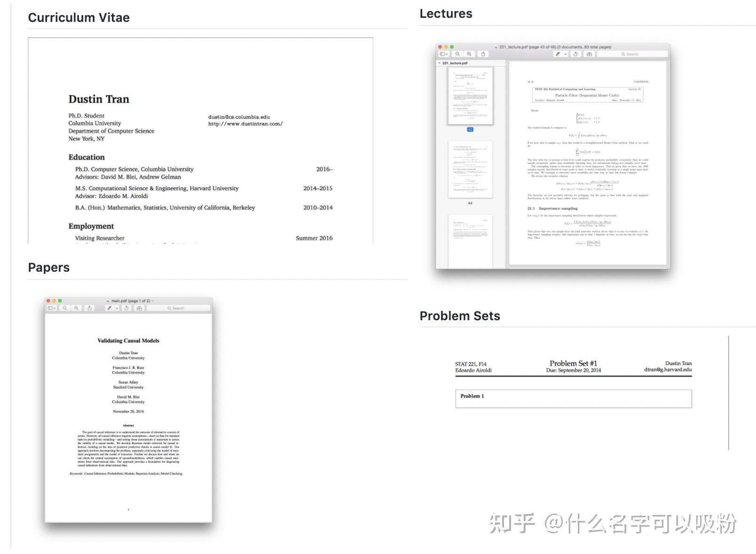756x554 pixels.
Task: Click the Search field in main.pdf
Action: coord(178,308)
